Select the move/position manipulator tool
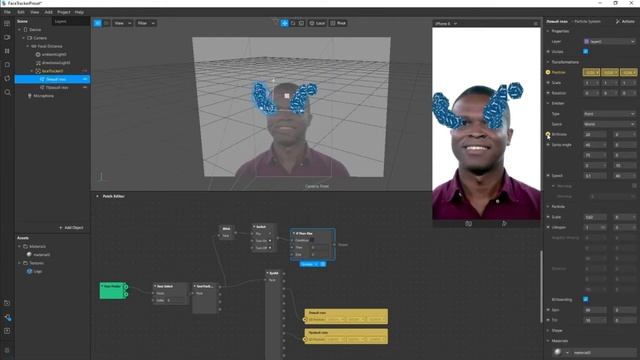The image size is (640, 360). (284, 23)
